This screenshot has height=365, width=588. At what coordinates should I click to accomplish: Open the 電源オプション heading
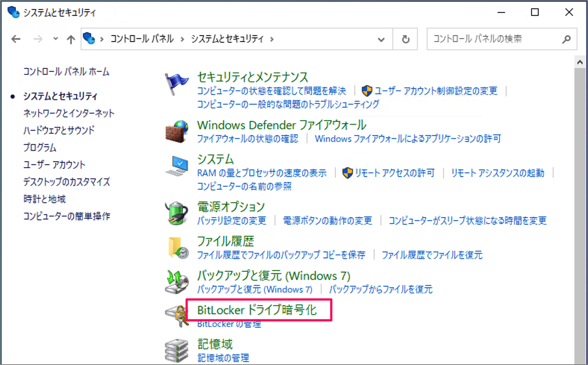[231, 207]
